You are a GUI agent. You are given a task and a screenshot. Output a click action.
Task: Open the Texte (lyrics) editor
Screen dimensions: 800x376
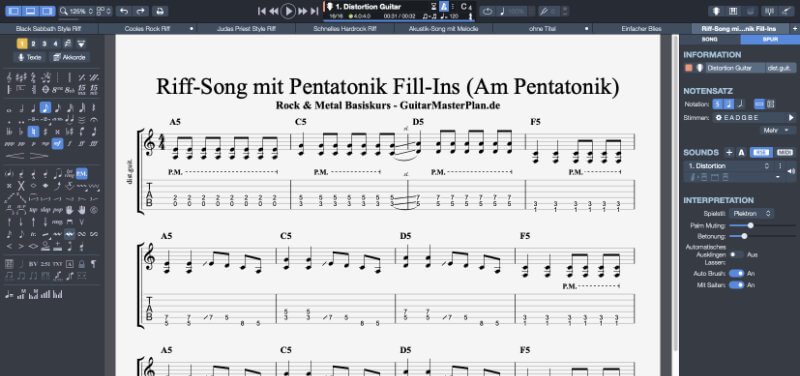tap(30, 57)
